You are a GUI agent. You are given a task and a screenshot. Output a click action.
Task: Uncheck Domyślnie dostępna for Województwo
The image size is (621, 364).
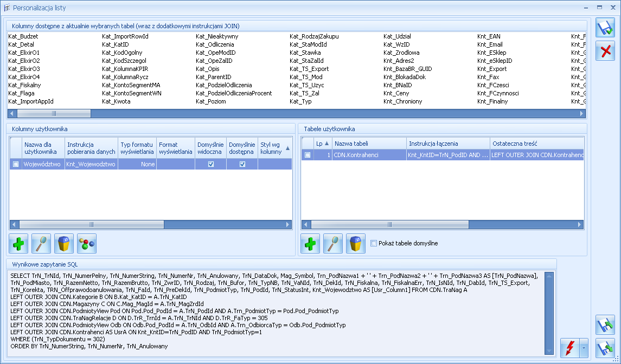coord(242,164)
